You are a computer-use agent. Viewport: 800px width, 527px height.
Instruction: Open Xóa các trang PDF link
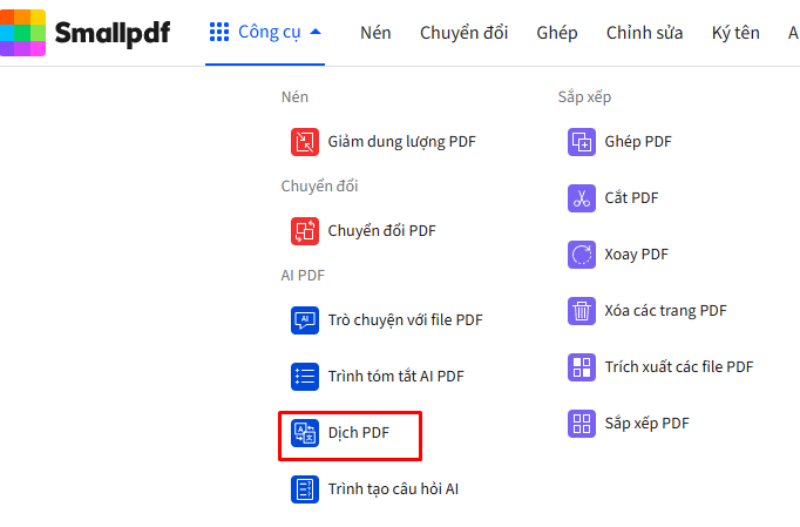pos(665,311)
